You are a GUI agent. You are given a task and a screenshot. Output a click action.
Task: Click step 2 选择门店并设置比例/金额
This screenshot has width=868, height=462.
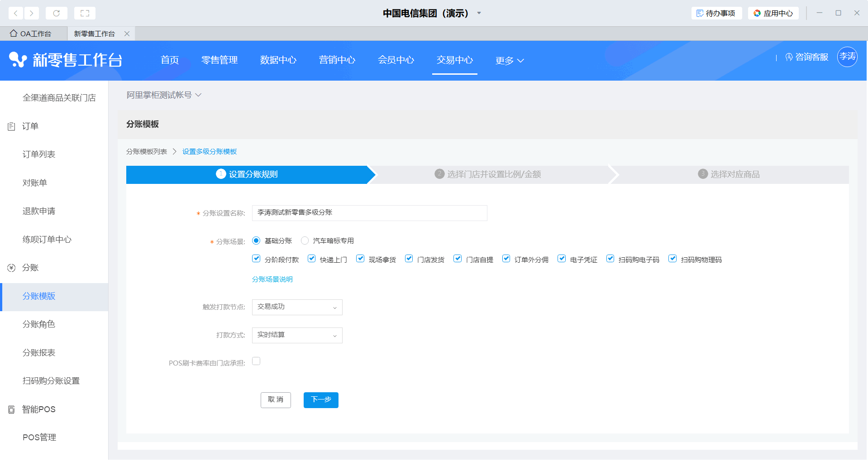coord(488,174)
